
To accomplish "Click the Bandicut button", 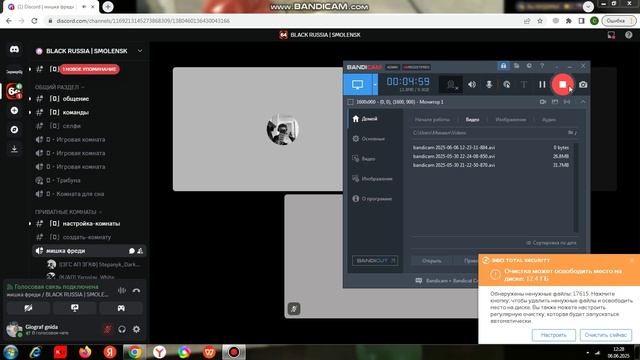I will tap(375, 260).
